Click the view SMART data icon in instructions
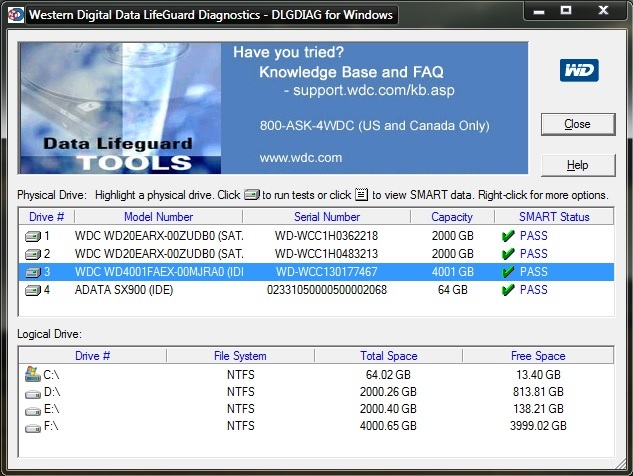633x476 pixels. (361, 195)
